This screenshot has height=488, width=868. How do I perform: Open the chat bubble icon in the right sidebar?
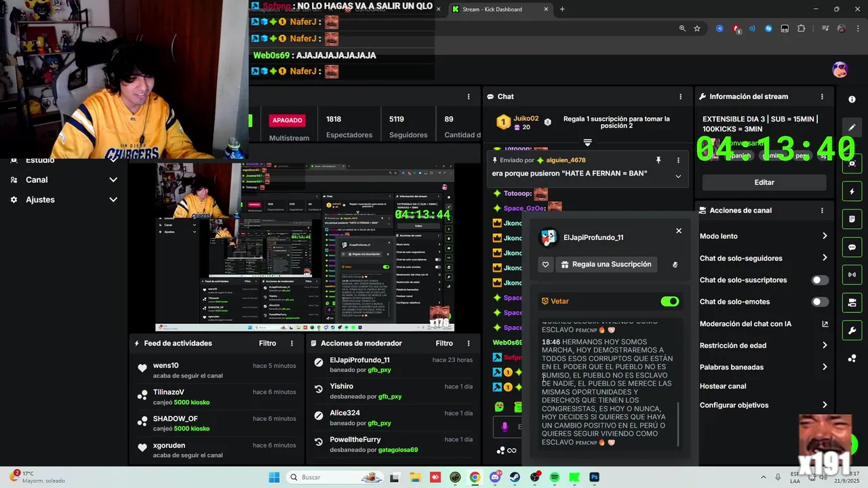(852, 247)
